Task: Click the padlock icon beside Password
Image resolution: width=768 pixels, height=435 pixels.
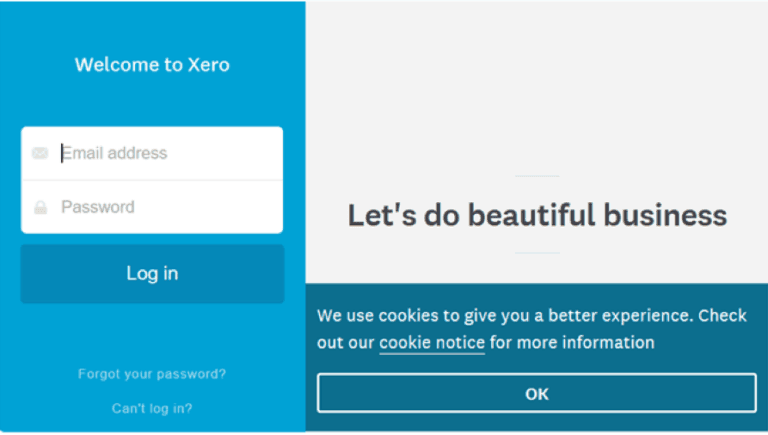Action: coord(40,208)
